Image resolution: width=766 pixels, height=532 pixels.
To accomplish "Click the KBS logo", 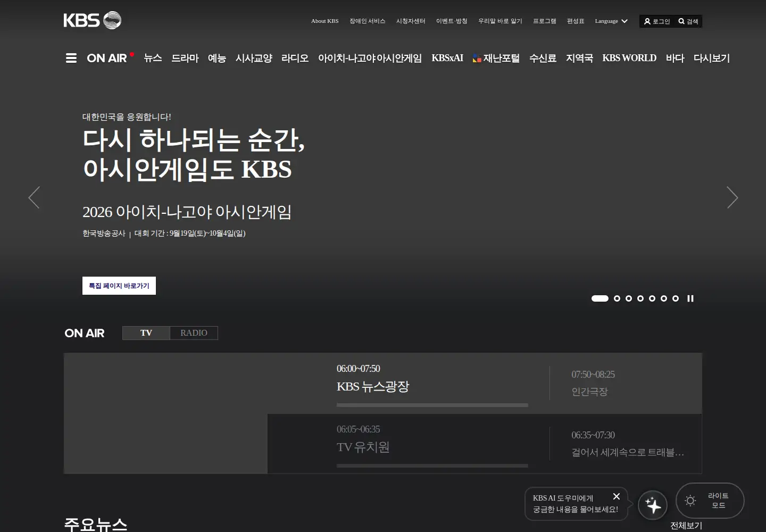I will [x=93, y=20].
